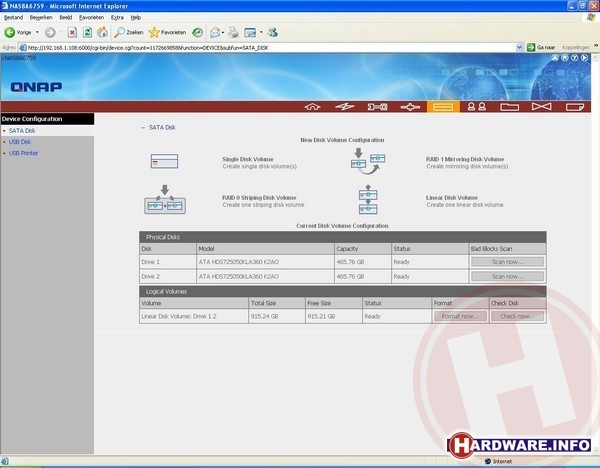This screenshot has height=468, width=600.
Task: Open the Bewerken menu
Action: coord(41,18)
